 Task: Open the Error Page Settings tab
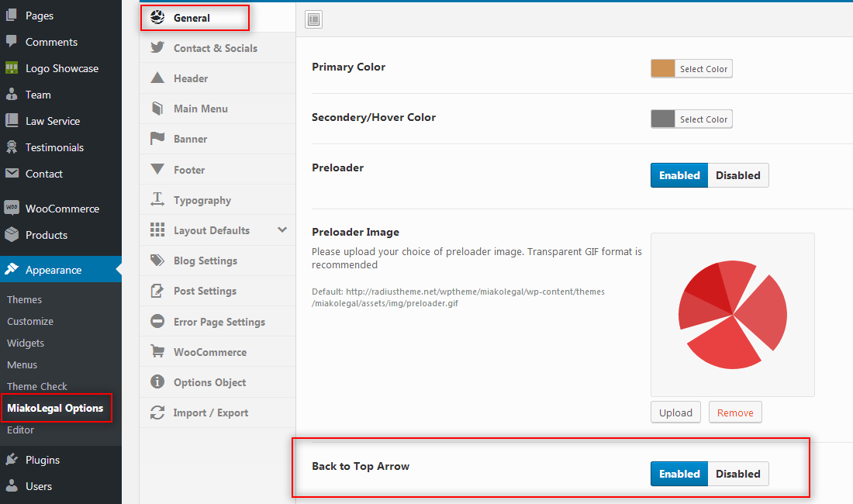[218, 322]
